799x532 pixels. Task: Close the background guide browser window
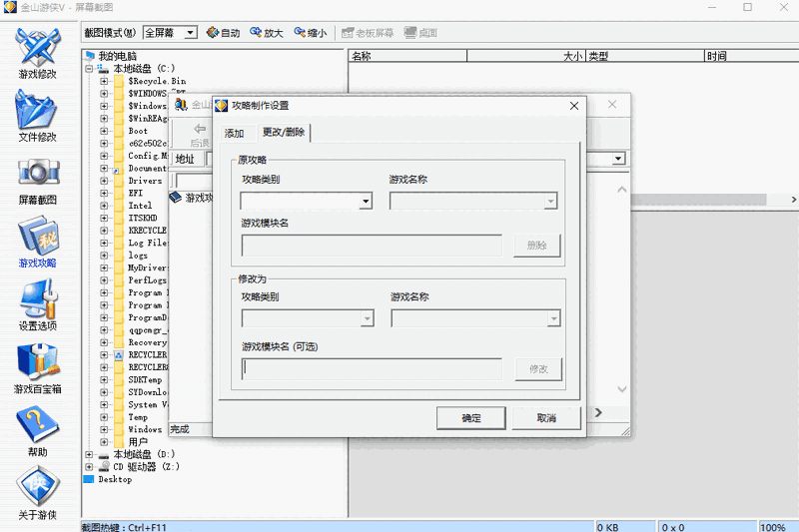tap(612, 104)
